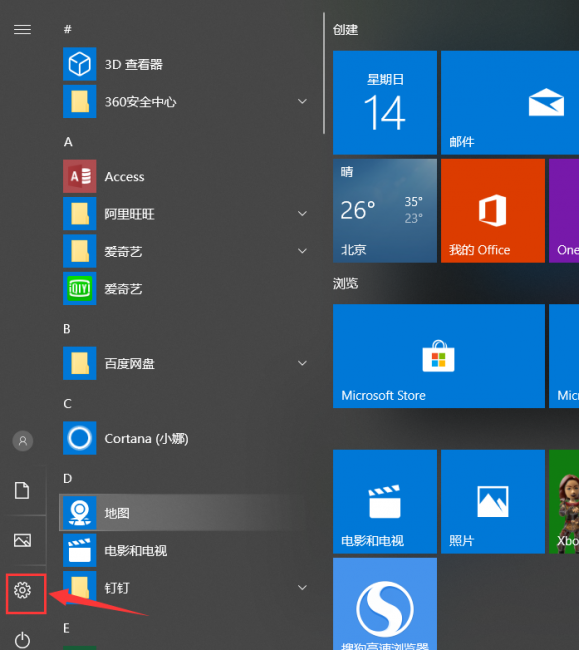Open the Documents sidebar icon
Image resolution: width=579 pixels, height=650 pixels.
22,490
